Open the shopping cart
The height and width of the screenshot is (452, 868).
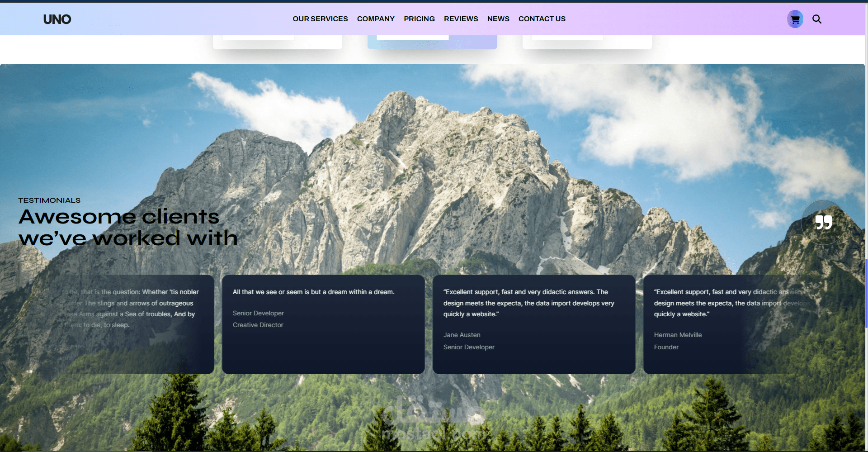coord(794,19)
